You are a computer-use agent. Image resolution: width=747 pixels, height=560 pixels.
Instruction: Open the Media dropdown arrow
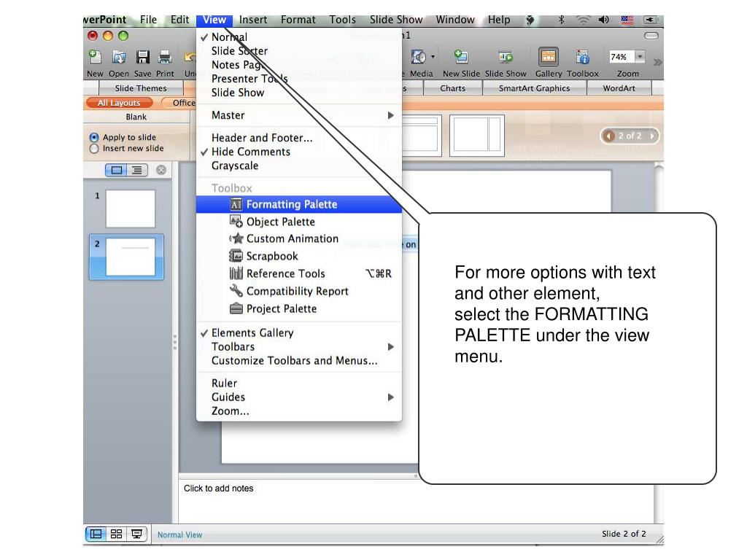(x=433, y=57)
